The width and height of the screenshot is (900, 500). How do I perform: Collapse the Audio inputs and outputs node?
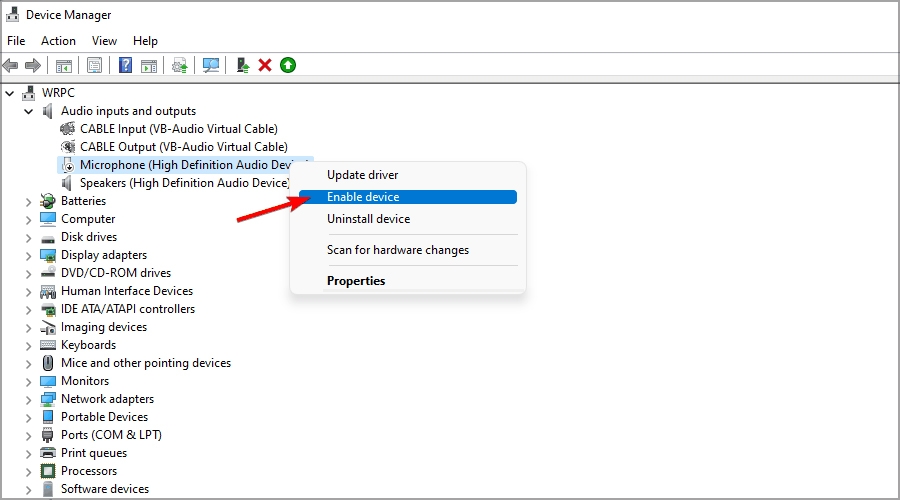click(x=28, y=111)
